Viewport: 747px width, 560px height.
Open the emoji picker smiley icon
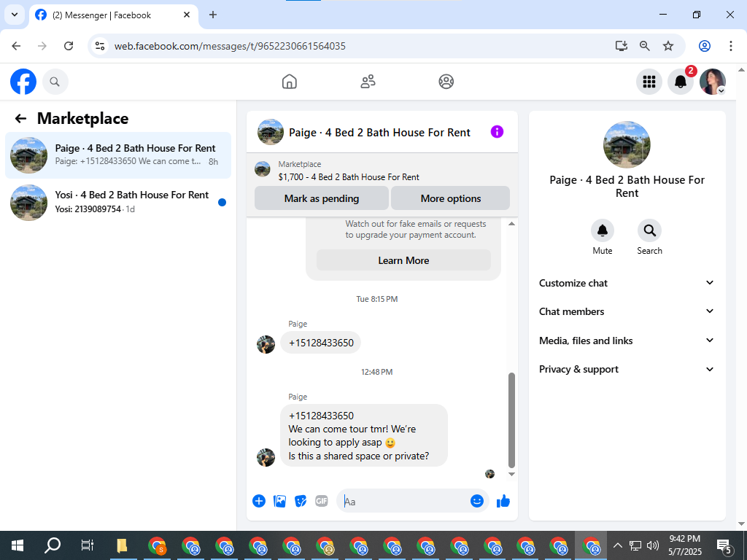(477, 501)
